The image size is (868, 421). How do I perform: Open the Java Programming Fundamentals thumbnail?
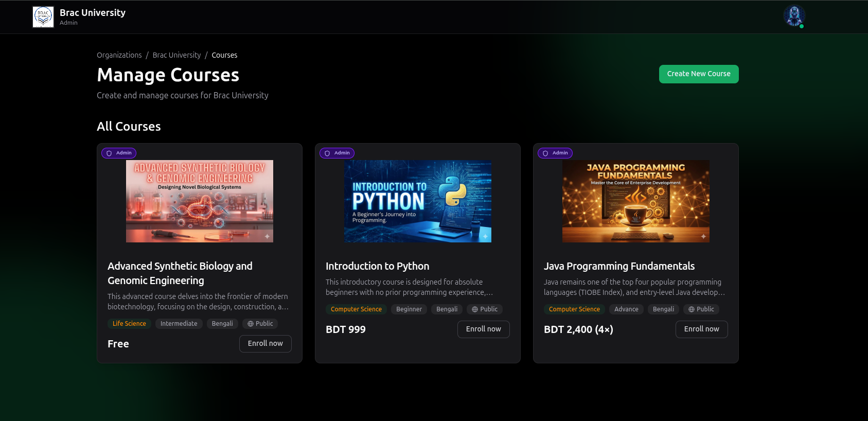pyautogui.click(x=635, y=201)
